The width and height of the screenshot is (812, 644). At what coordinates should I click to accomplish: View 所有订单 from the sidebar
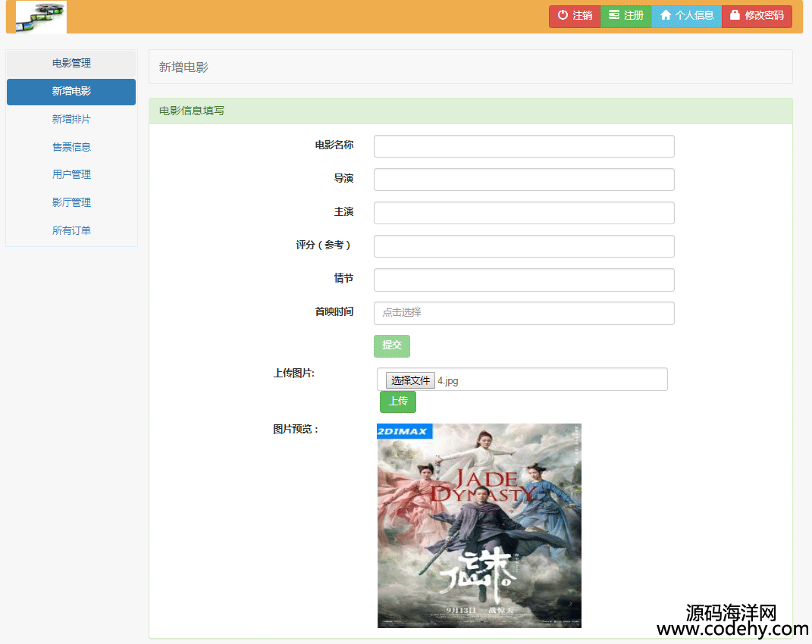71,230
